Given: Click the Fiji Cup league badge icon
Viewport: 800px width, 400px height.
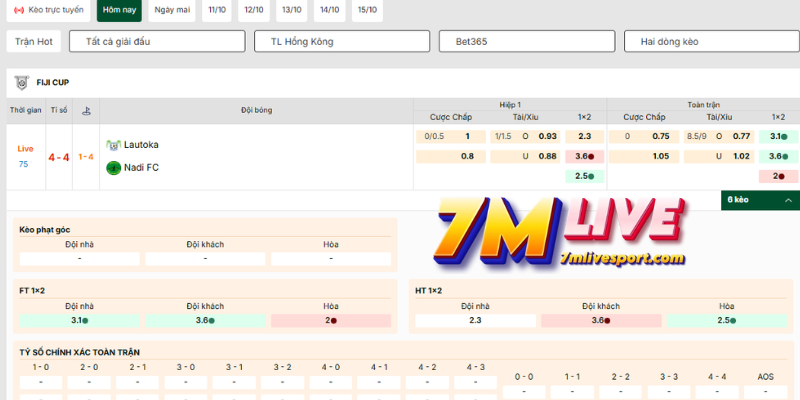Looking at the screenshot, I should point(21,82).
